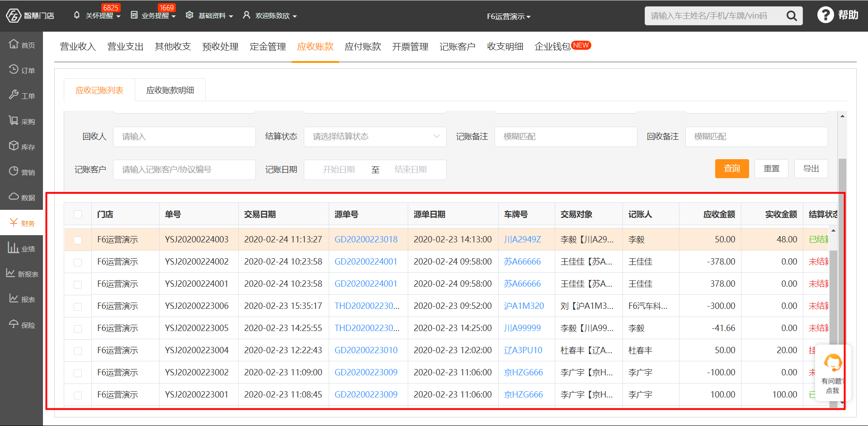The image size is (868, 426).
Task: Switch to the 应收账款明细 sub-tab
Action: click(x=170, y=90)
